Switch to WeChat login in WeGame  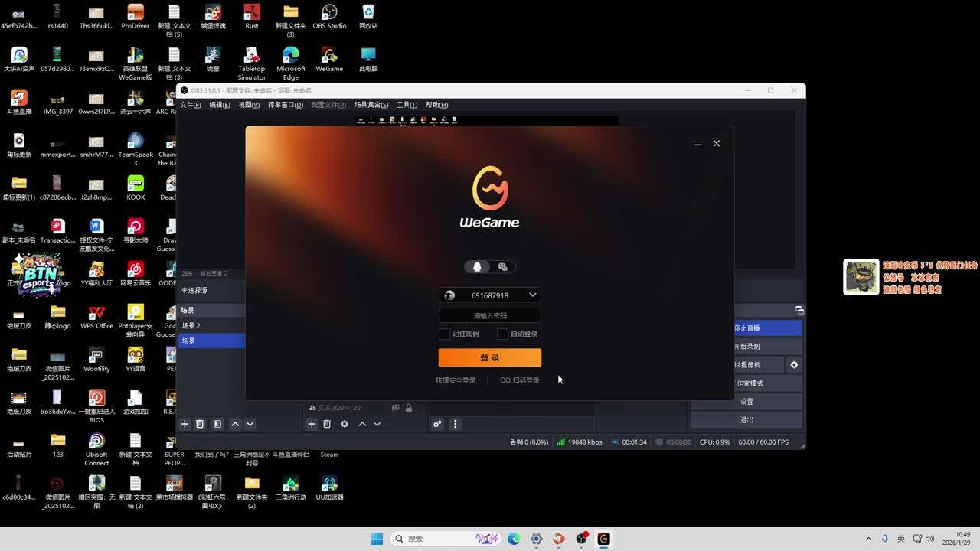(x=502, y=267)
